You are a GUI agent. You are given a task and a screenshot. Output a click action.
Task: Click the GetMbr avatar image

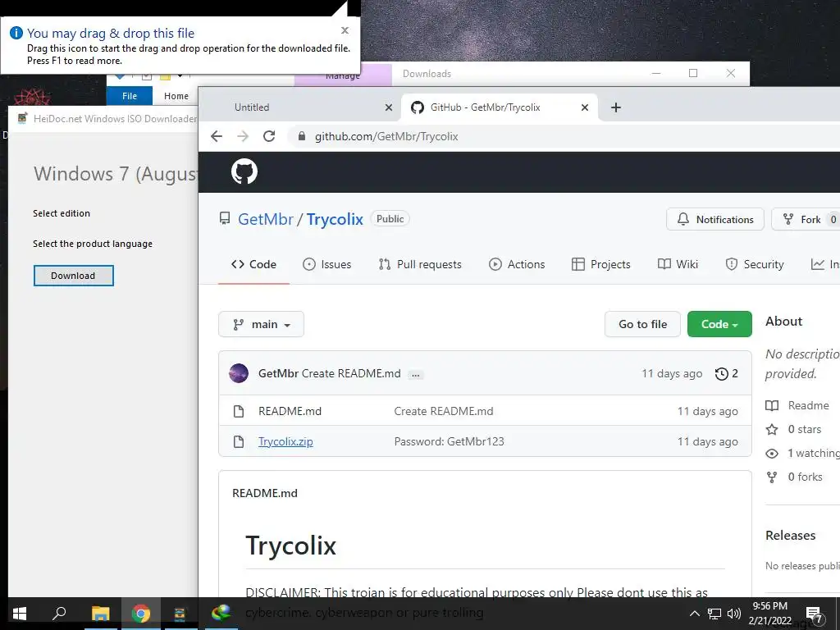point(239,373)
